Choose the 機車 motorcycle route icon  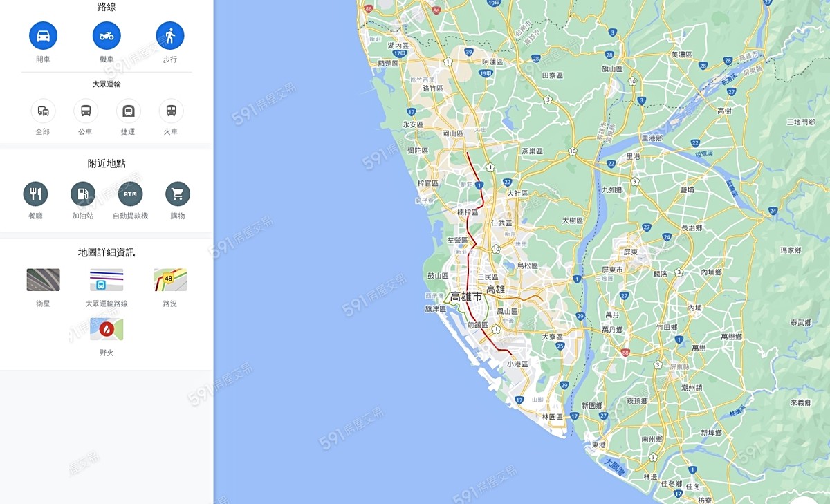point(107,36)
